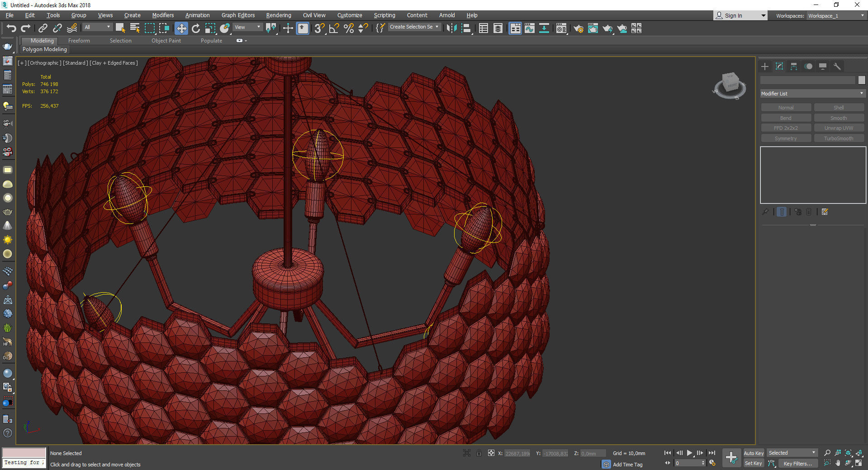Enable Auto Key mode
This screenshot has height=470, width=868.
754,453
